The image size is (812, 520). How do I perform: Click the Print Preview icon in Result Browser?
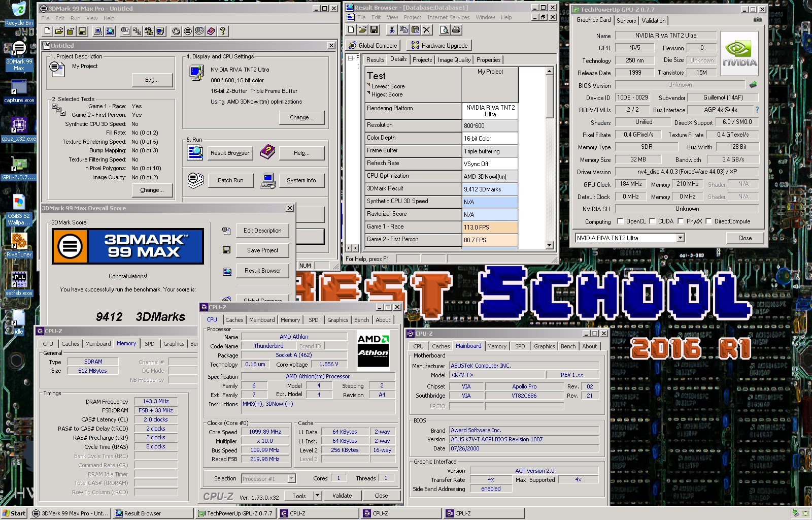pyautogui.click(x=444, y=30)
